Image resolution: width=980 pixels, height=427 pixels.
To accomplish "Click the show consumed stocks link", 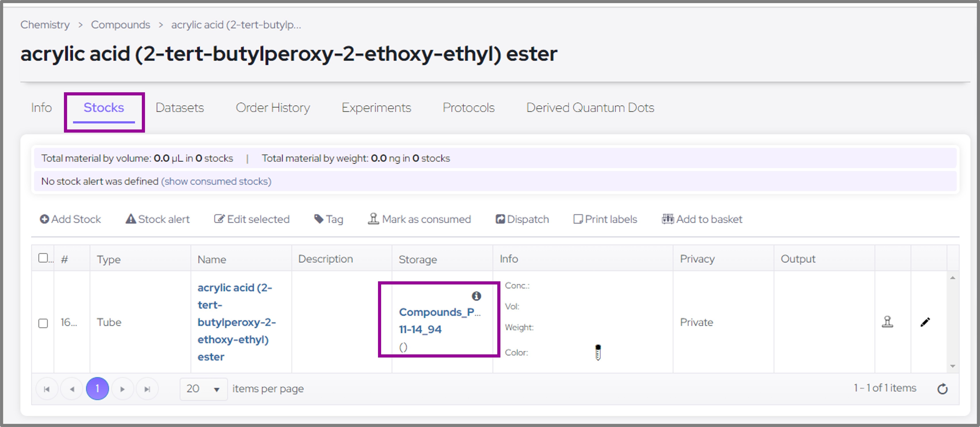I will 216,182.
